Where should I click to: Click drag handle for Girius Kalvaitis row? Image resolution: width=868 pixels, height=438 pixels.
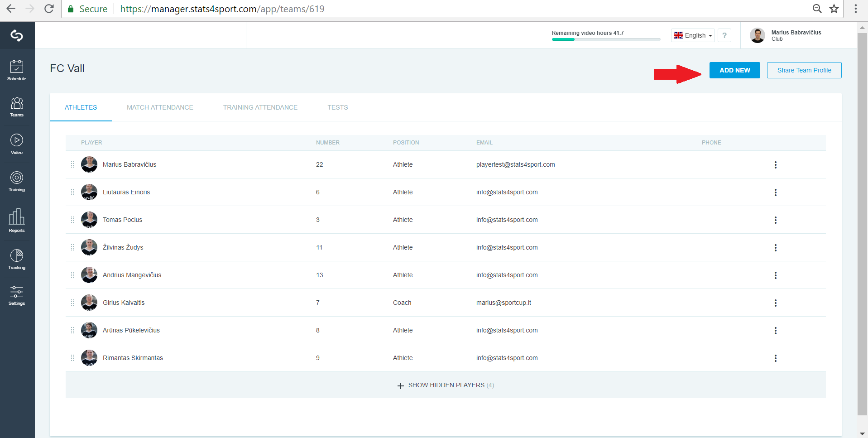[x=72, y=303]
